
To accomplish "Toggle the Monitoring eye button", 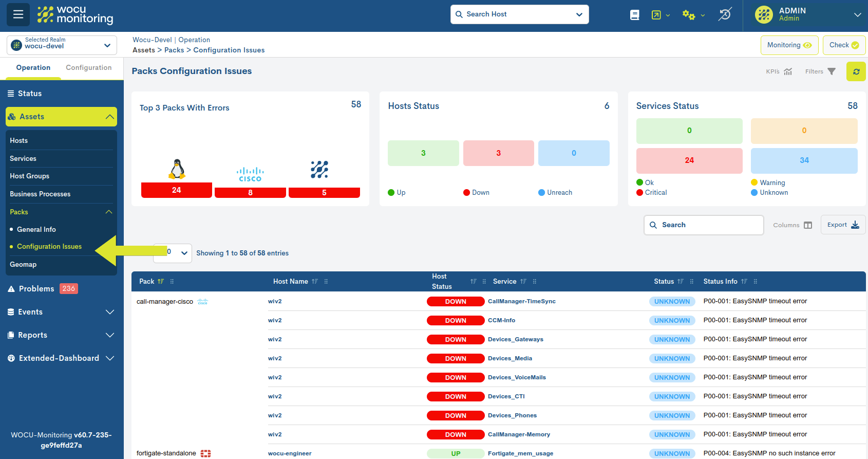I will 789,45.
